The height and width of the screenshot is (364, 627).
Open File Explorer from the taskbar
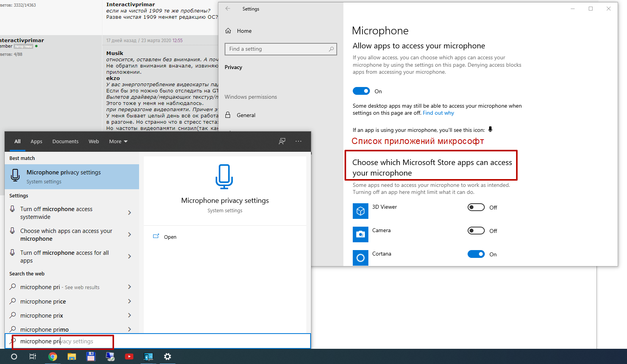71,357
